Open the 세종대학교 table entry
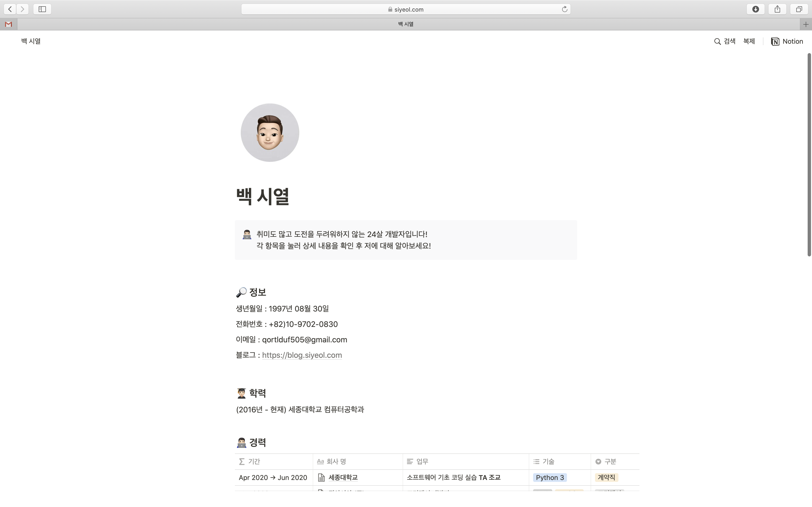 click(343, 477)
